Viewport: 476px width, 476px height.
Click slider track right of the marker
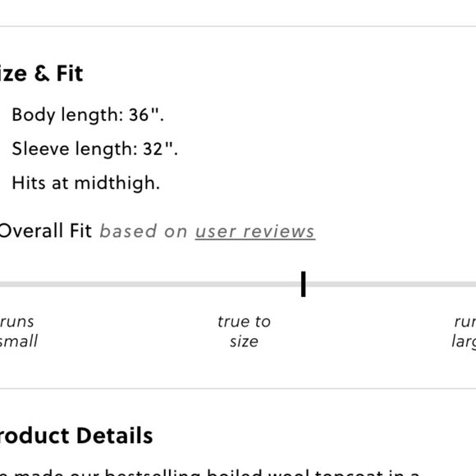tap(391, 285)
